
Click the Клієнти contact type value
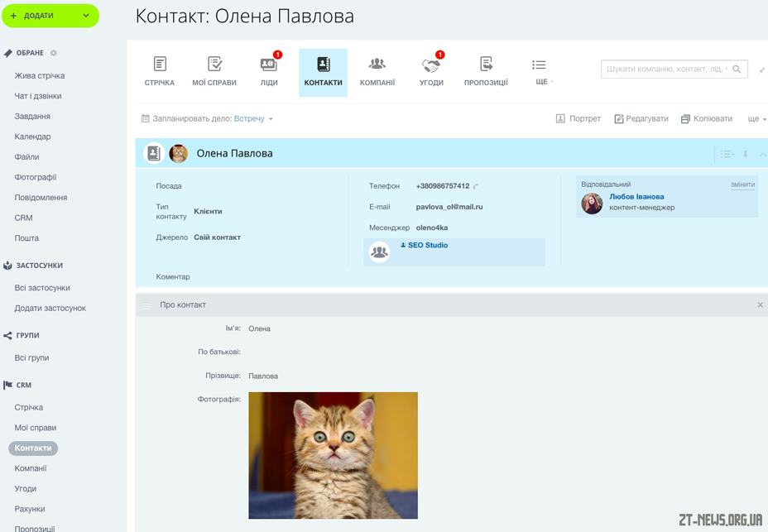209,211
